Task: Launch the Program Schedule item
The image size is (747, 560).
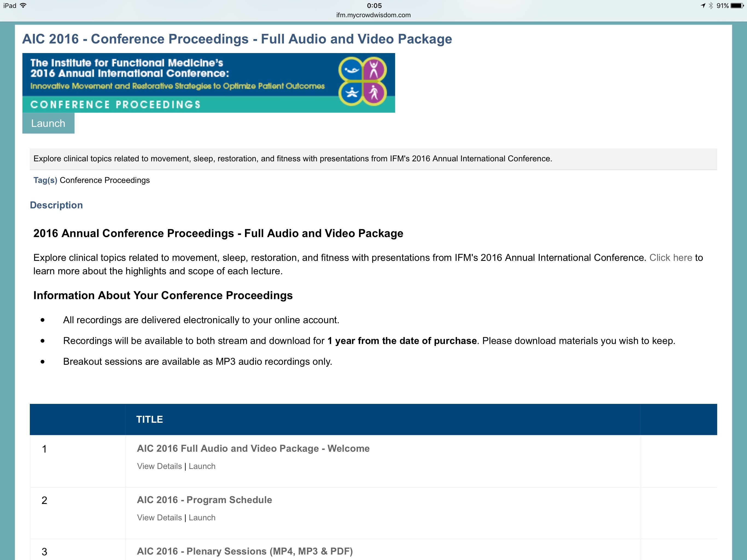Action: [x=202, y=517]
